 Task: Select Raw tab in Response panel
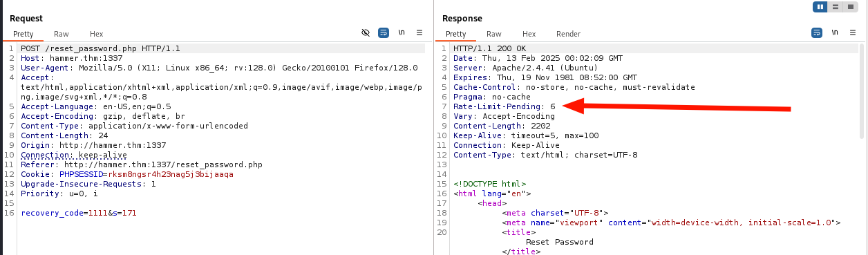pyautogui.click(x=494, y=34)
